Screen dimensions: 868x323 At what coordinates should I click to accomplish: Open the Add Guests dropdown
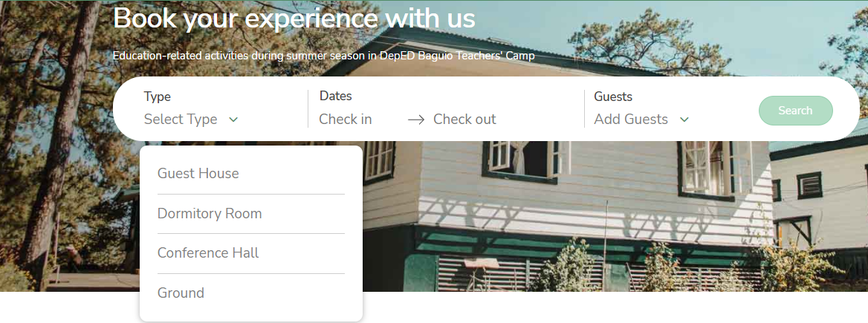click(x=641, y=120)
